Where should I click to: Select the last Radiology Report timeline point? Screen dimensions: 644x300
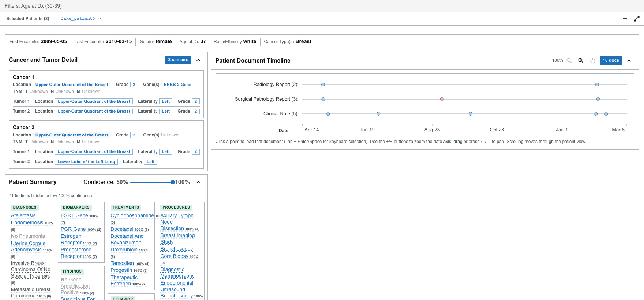(597, 85)
